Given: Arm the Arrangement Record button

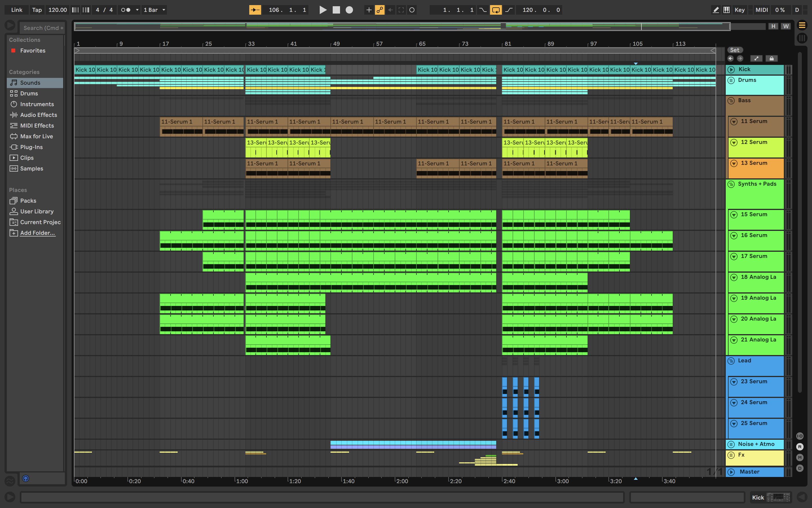Looking at the screenshot, I should coord(349,10).
